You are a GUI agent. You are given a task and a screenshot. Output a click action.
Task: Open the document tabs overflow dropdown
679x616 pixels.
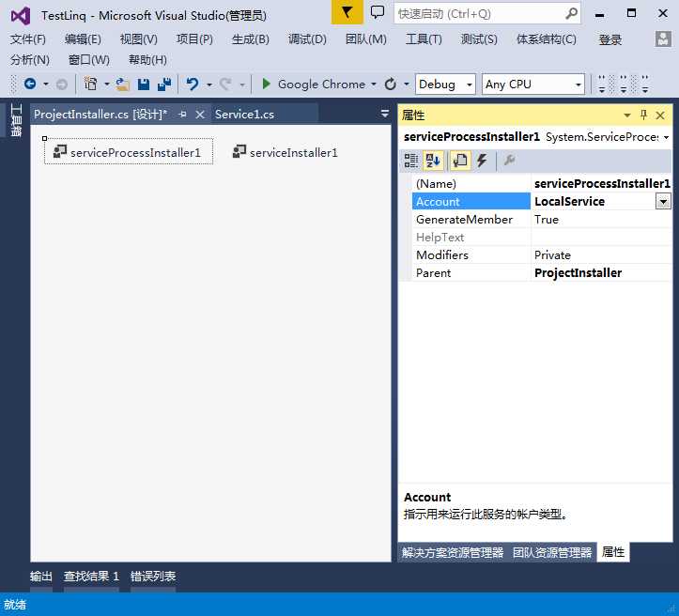pyautogui.click(x=384, y=114)
